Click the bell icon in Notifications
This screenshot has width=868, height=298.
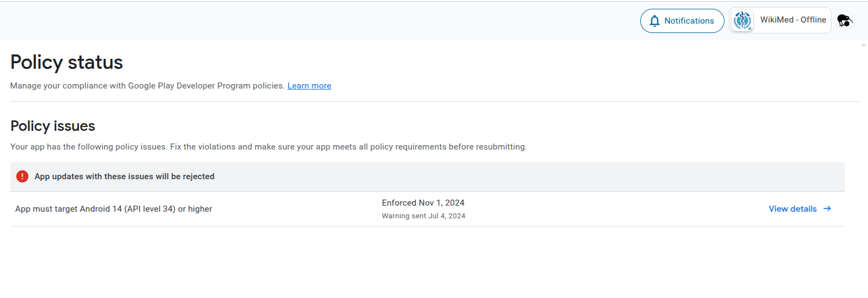tap(654, 21)
